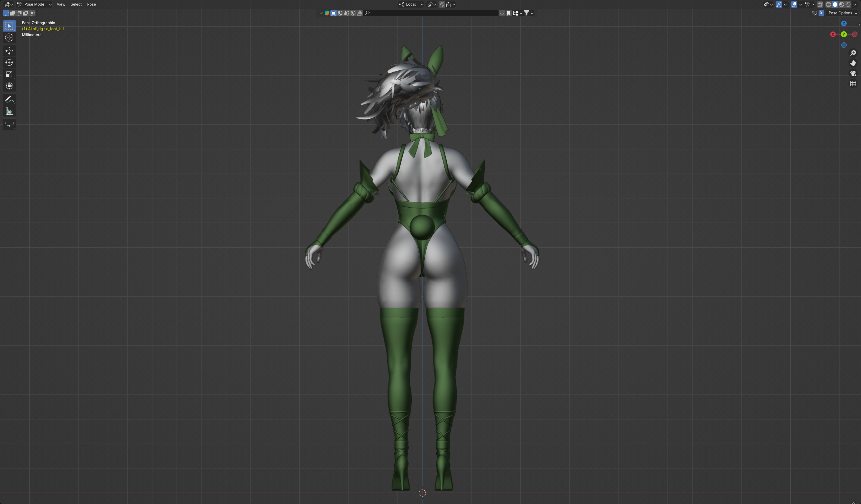Toggle viewport gizmos visibility
Screen dimensions: 861x504
779,4
